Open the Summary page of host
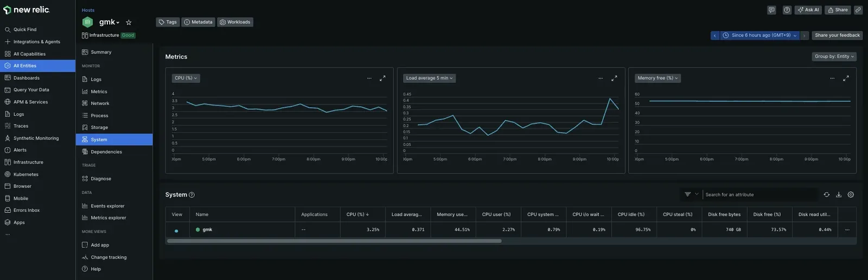The width and height of the screenshot is (868, 280). tap(101, 52)
